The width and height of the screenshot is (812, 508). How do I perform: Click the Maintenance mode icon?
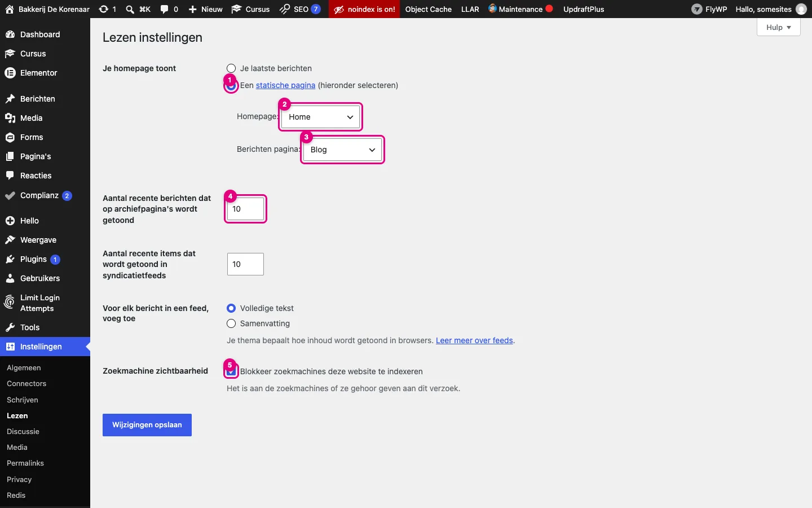pos(492,8)
